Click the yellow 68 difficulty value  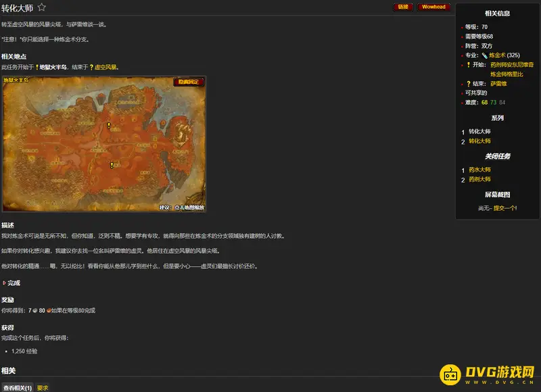coord(484,103)
